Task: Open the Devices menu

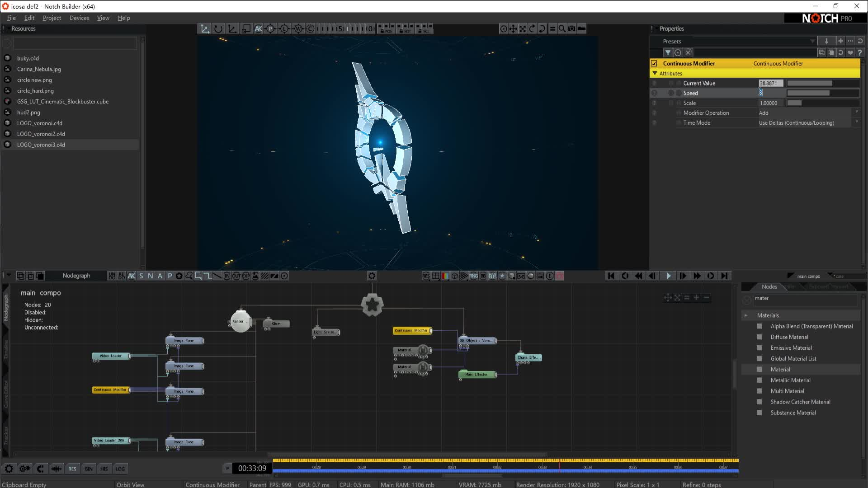Action: coord(79,18)
